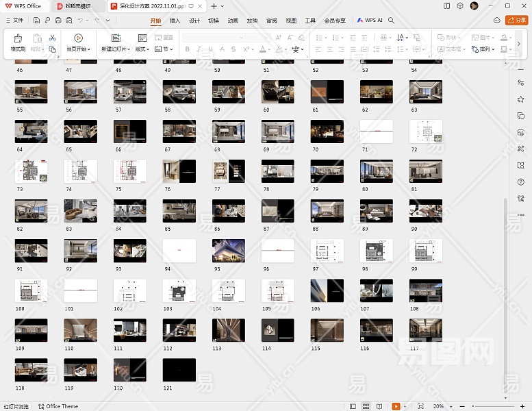Click the fit-to-window icon in status bar

tap(420, 406)
